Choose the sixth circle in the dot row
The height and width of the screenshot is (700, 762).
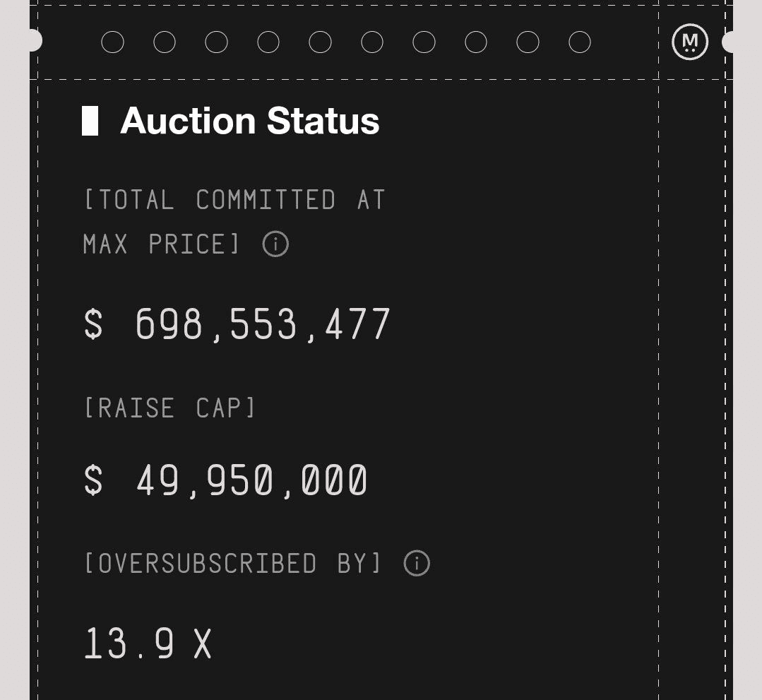(x=372, y=42)
